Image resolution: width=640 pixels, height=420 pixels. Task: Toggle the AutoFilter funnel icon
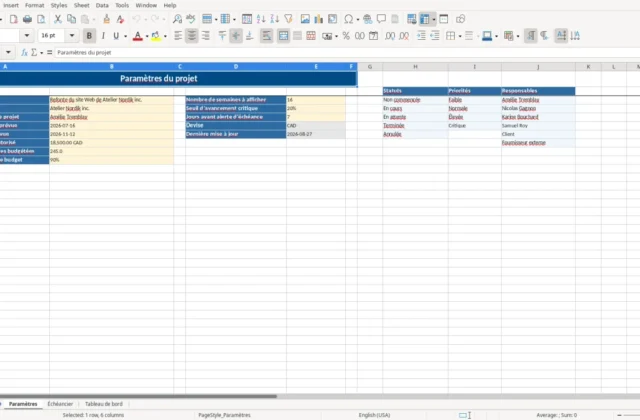288,19
